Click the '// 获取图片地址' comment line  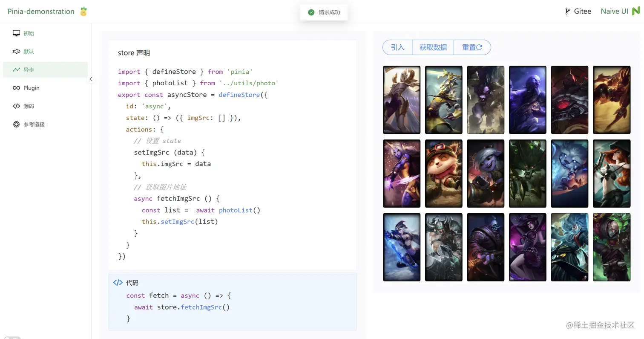pos(160,187)
